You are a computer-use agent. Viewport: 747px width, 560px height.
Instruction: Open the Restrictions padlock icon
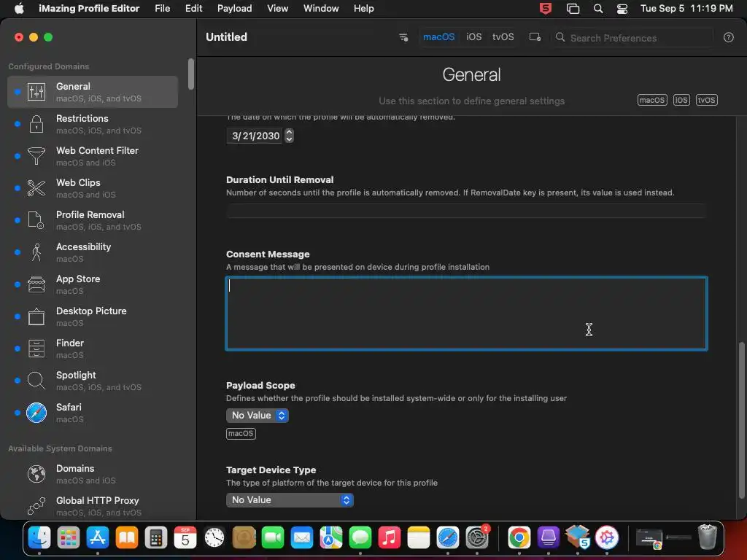[x=36, y=124]
